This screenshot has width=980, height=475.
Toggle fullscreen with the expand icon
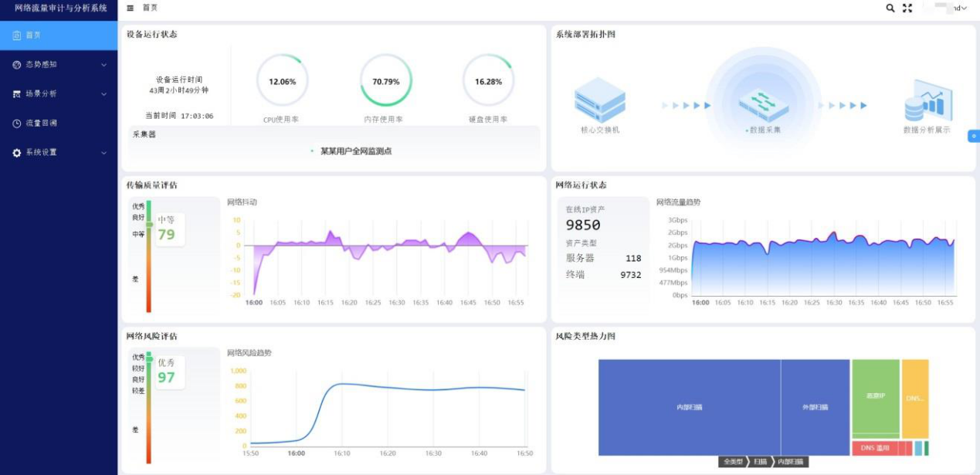tap(907, 8)
